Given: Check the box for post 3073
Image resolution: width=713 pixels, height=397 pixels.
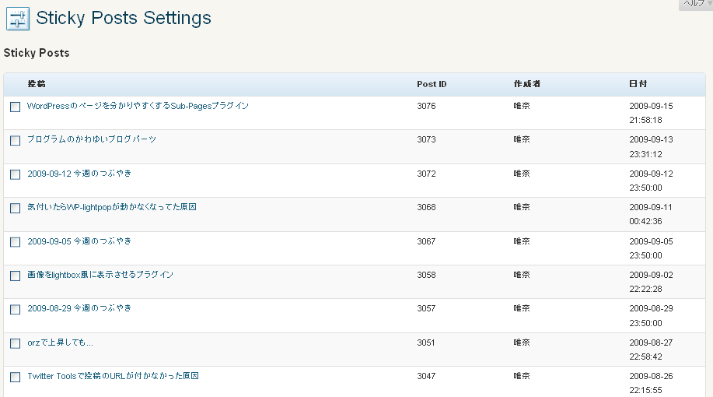Looking at the screenshot, I should 15,141.
